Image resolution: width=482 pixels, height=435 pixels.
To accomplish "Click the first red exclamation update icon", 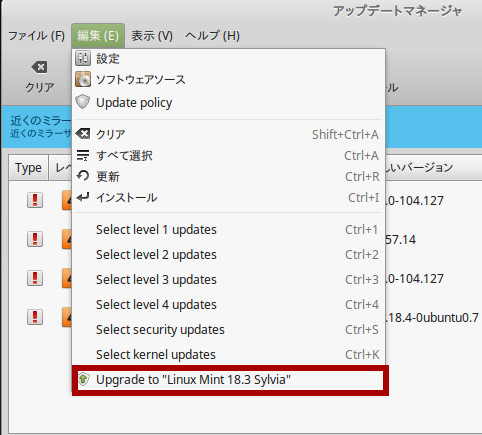I will pos(35,200).
